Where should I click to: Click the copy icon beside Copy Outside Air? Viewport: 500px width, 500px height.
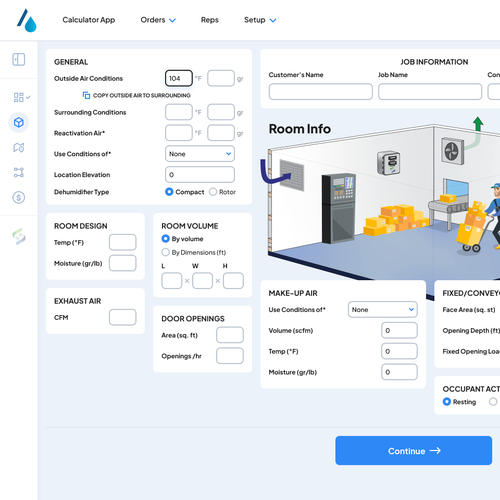click(86, 95)
